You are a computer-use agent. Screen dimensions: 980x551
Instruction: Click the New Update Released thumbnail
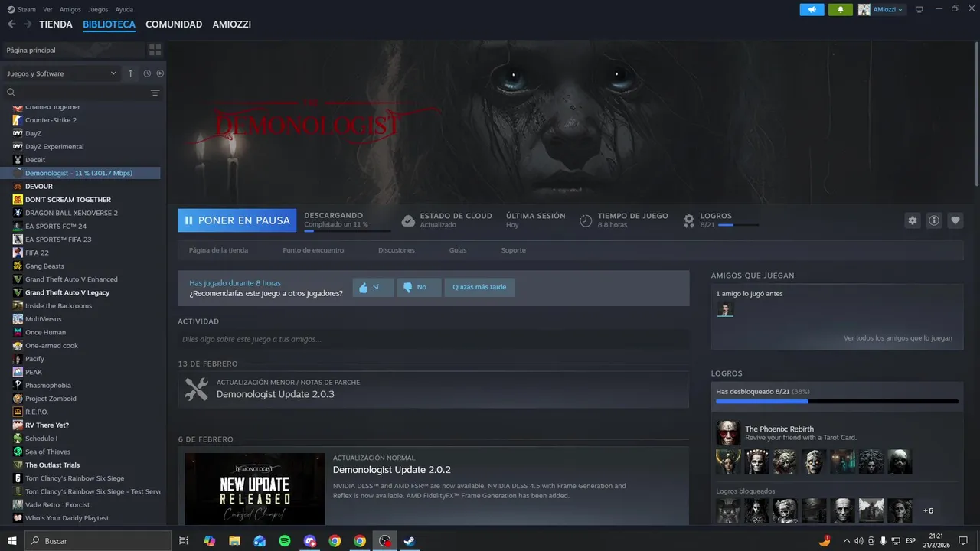(254, 488)
